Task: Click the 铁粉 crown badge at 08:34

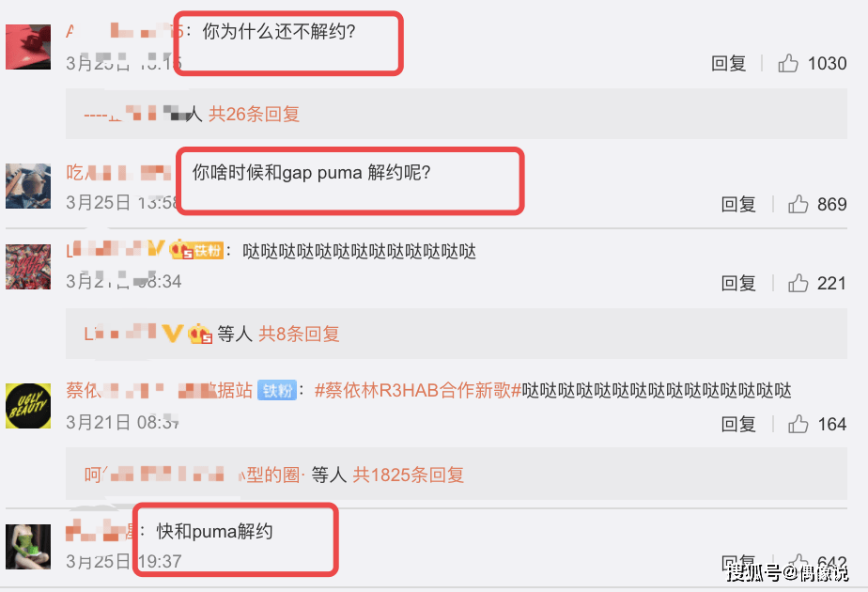Action: point(196,250)
